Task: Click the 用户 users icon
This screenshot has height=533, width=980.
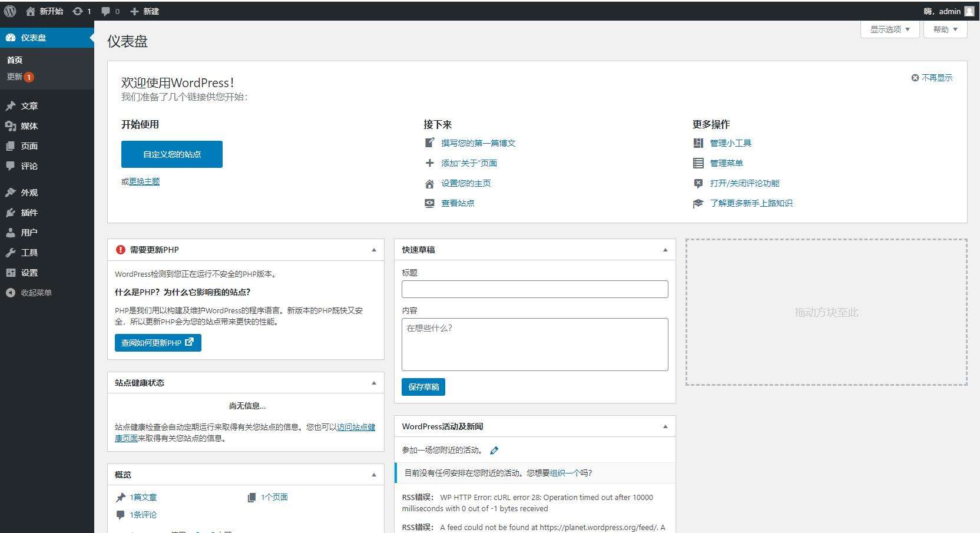Action: click(11, 233)
